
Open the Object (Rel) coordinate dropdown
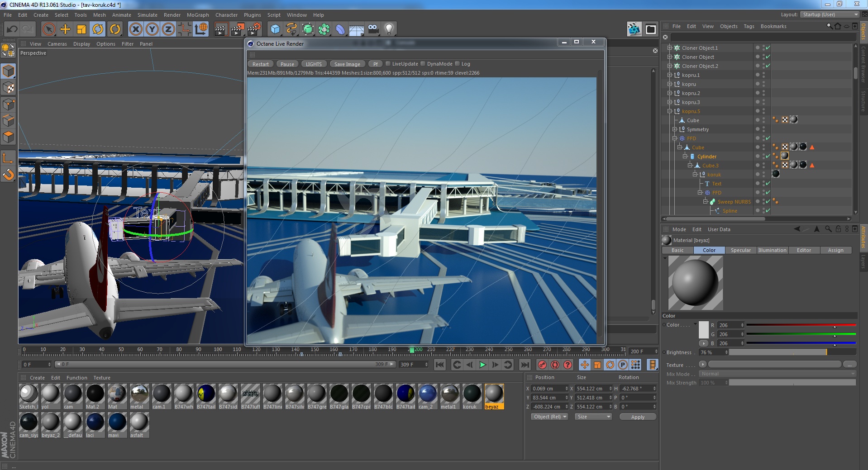[x=550, y=417]
